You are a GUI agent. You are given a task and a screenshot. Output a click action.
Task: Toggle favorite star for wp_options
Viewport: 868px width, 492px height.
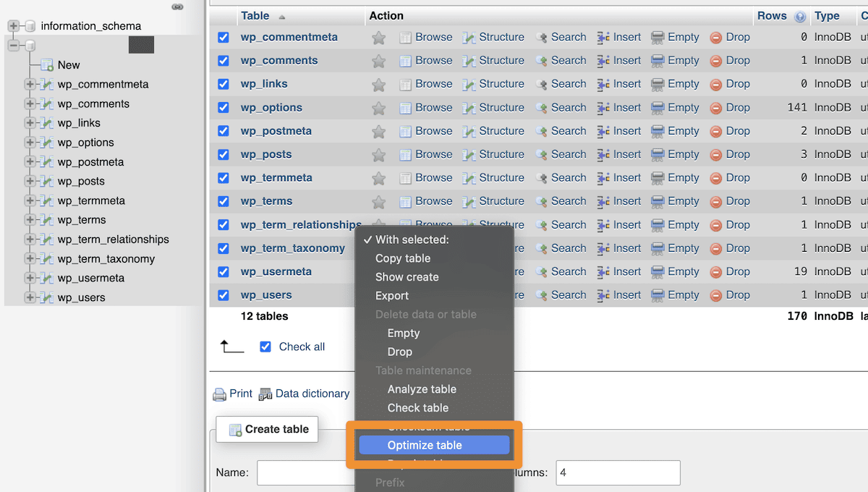(x=378, y=108)
